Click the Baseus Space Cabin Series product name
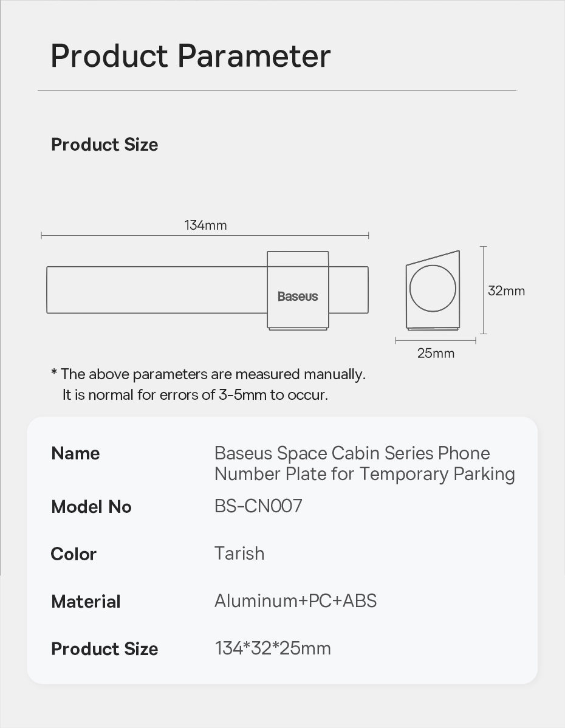565x728 pixels. pos(365,463)
